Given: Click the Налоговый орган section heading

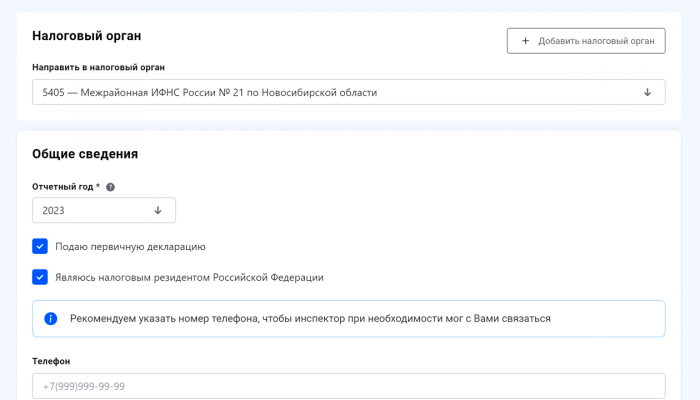Looking at the screenshot, I should click(x=86, y=36).
